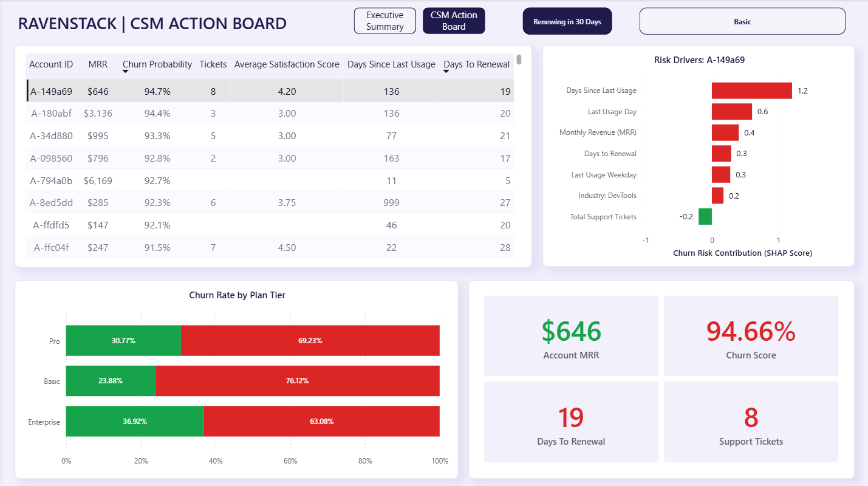Click the Churn Rate by Plan Tier title
This screenshot has height=486, width=868.
pos(238,295)
